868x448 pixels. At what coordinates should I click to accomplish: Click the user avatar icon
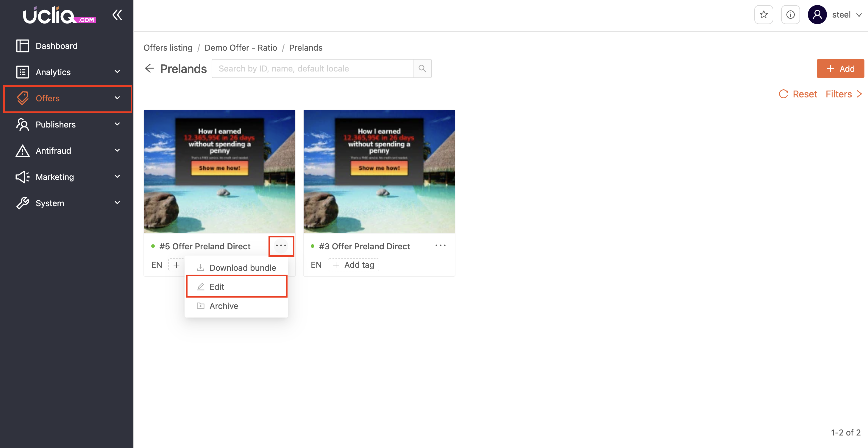click(x=817, y=15)
